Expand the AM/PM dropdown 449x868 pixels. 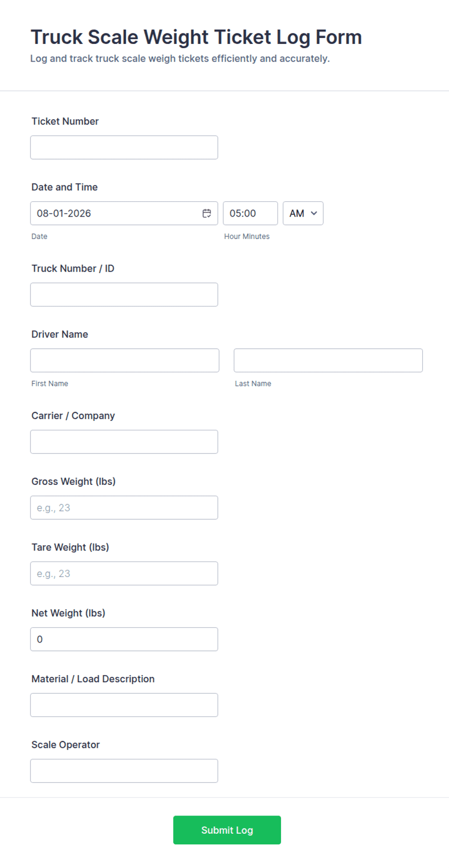click(x=303, y=213)
